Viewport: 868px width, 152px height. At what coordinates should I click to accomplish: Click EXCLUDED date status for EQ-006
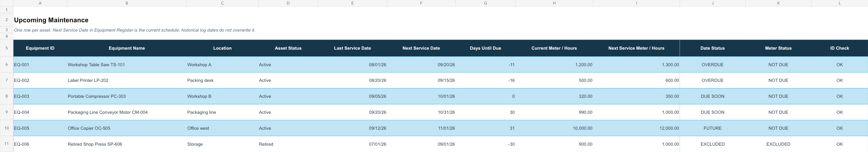click(x=712, y=144)
